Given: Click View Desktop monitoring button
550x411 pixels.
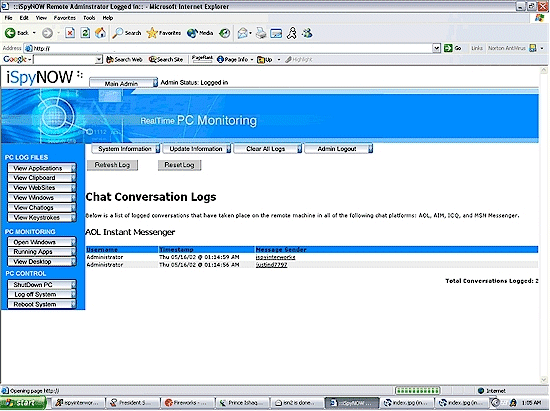Looking at the screenshot, I should click(x=41, y=262).
